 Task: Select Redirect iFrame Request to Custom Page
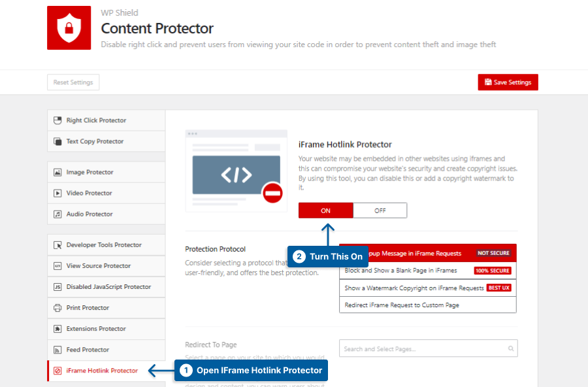tap(402, 305)
